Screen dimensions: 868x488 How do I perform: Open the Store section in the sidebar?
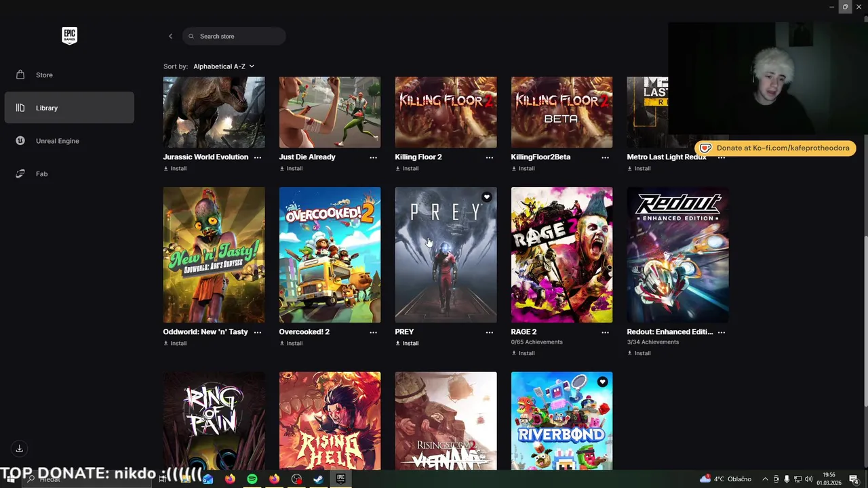tap(69, 75)
